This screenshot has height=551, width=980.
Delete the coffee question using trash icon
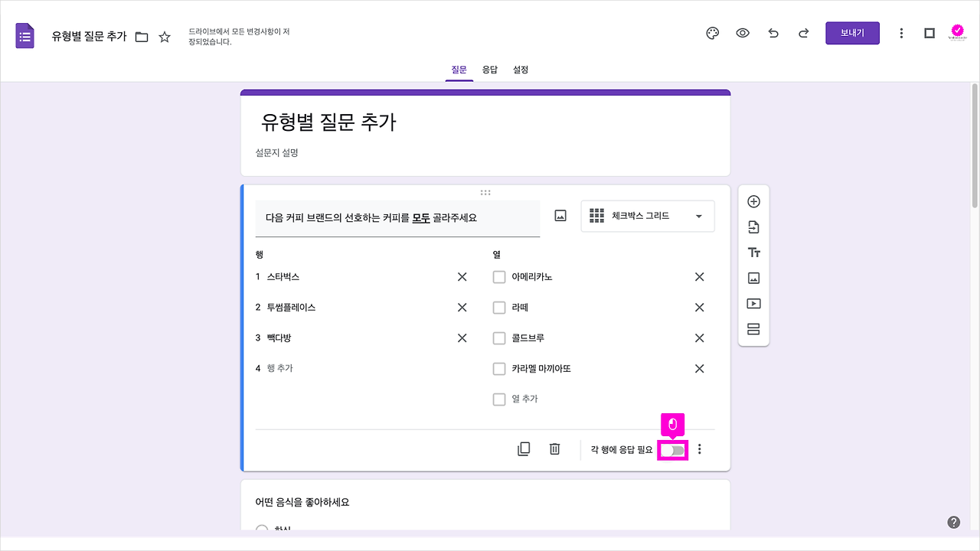coord(554,448)
